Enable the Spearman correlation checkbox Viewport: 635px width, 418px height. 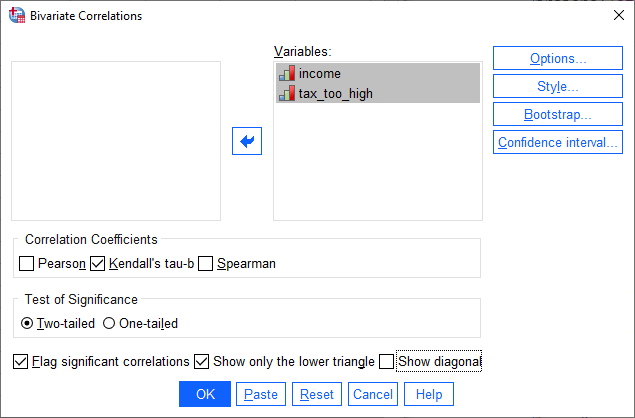pyautogui.click(x=205, y=264)
